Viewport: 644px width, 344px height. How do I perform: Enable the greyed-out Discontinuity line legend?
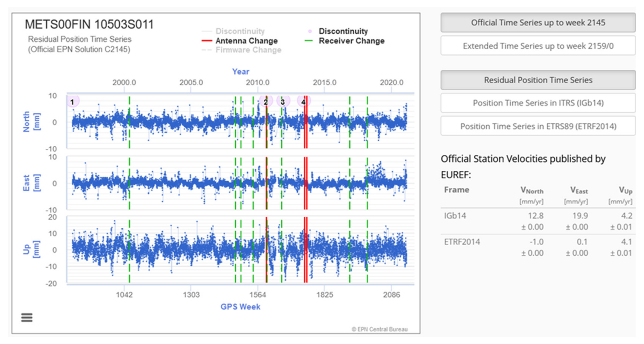[240, 31]
